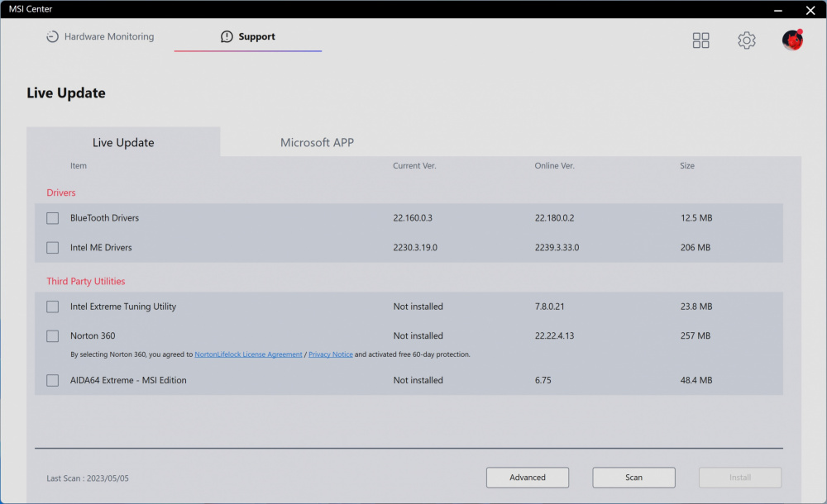Click online version 22.180.0.2
This screenshot has height=504, width=827.
554,218
